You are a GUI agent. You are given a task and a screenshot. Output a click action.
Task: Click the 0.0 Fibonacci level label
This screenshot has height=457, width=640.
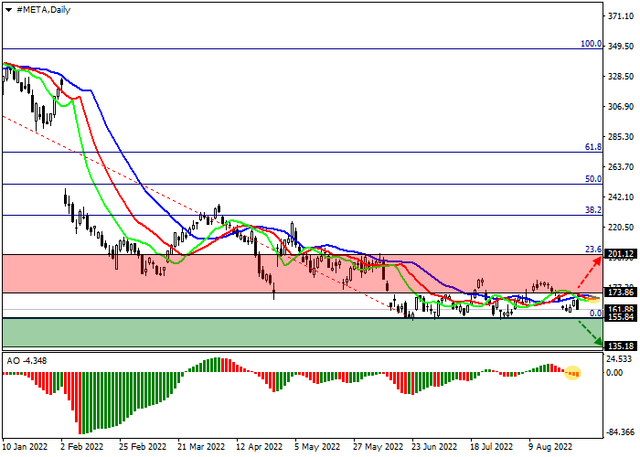(x=596, y=313)
